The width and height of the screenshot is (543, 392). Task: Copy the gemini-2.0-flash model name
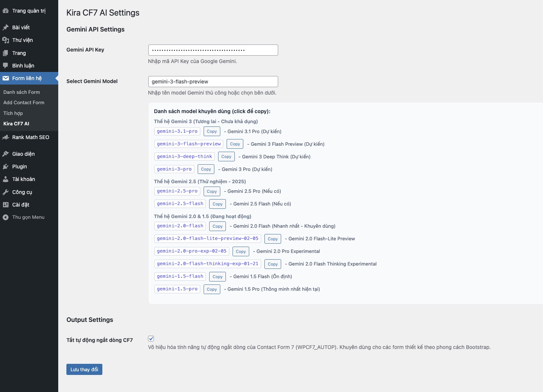pyautogui.click(x=218, y=226)
